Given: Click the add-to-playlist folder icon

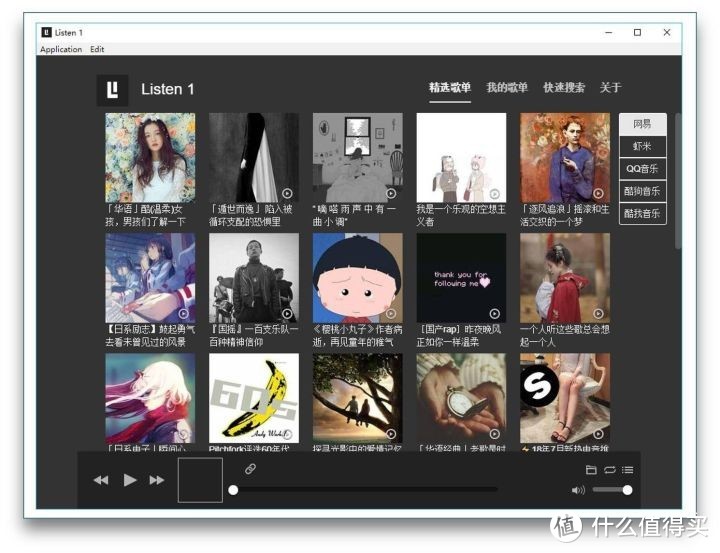Looking at the screenshot, I should pyautogui.click(x=591, y=469).
